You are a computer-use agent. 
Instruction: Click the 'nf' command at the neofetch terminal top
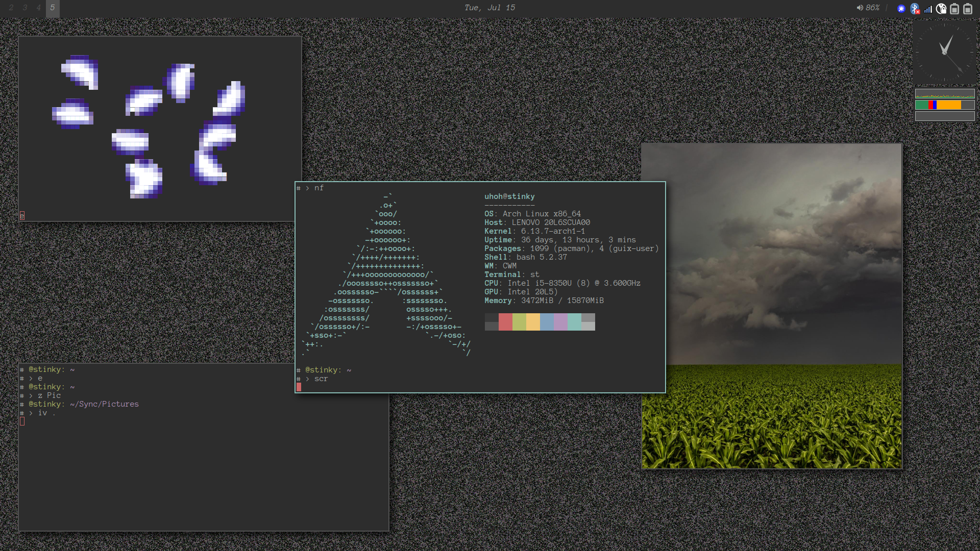point(319,188)
